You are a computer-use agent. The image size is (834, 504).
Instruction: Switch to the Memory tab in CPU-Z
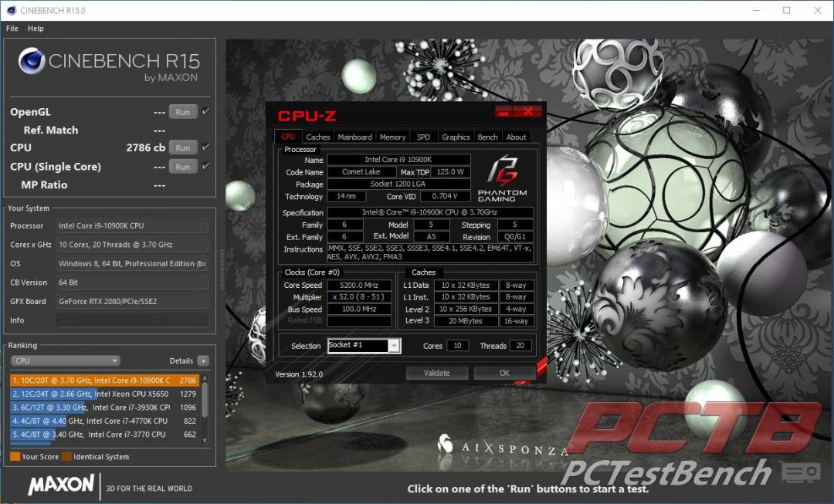coord(392,137)
